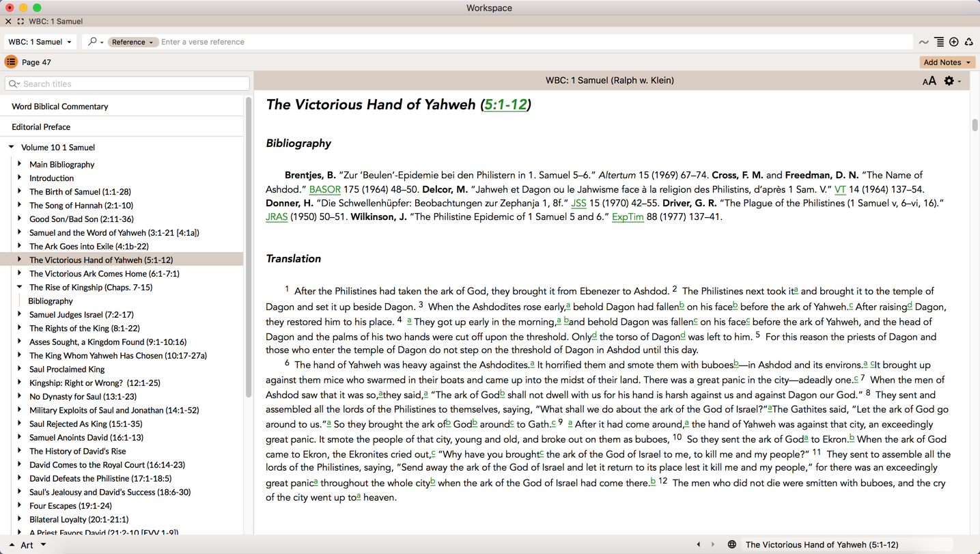Expand The Ark Goes into Exile node
The width and height of the screenshot is (980, 554).
[x=20, y=246]
